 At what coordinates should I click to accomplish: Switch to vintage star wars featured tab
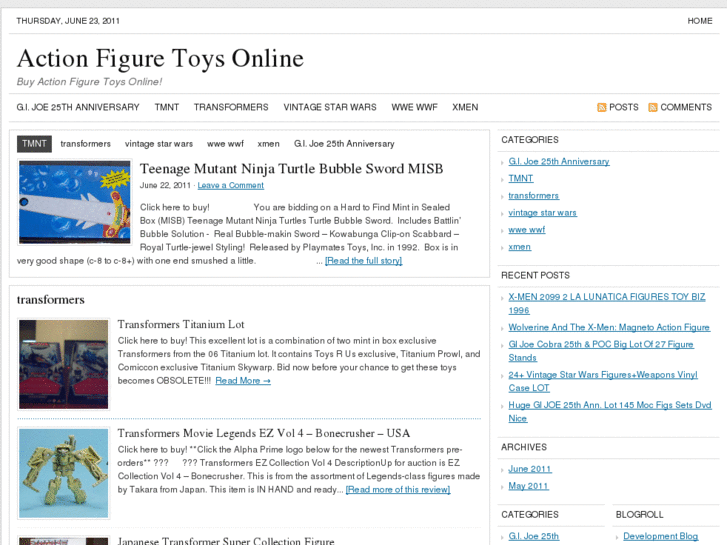[x=159, y=144]
